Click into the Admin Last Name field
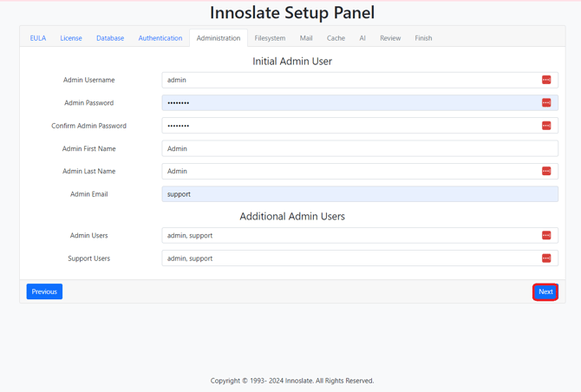The width and height of the screenshot is (581, 392). pos(360,171)
